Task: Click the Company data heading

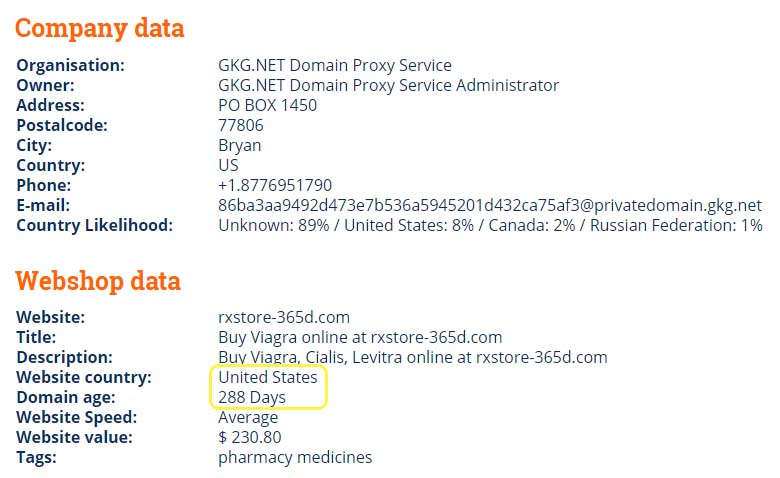Action: 99,28
